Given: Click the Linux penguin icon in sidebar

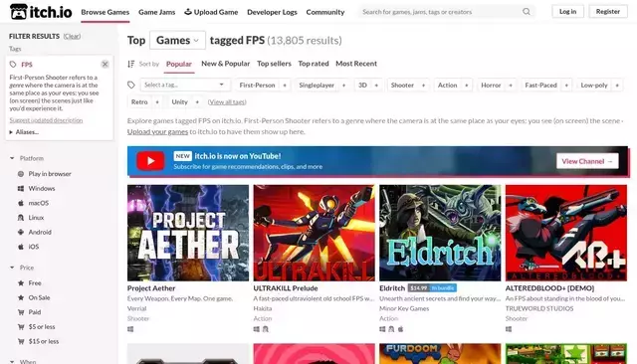Looking at the screenshot, I should [21, 218].
